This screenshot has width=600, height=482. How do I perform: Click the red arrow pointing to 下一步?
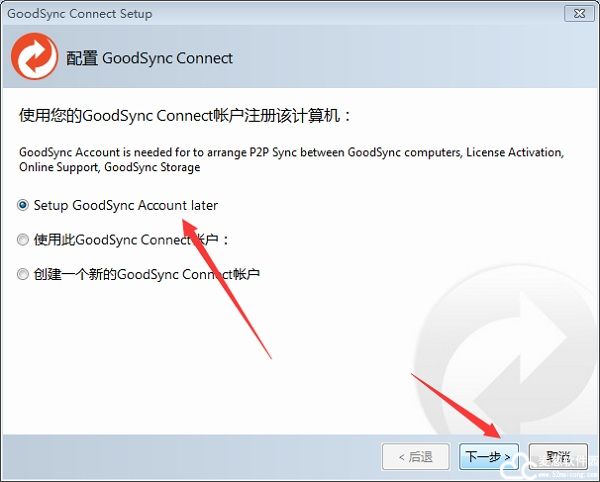(x=457, y=406)
